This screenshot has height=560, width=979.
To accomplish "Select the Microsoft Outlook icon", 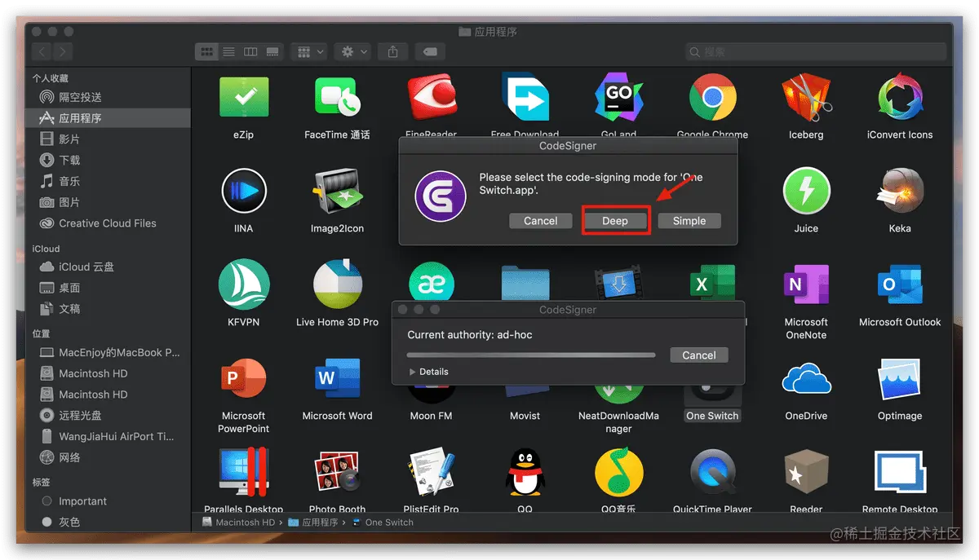I will (x=900, y=286).
